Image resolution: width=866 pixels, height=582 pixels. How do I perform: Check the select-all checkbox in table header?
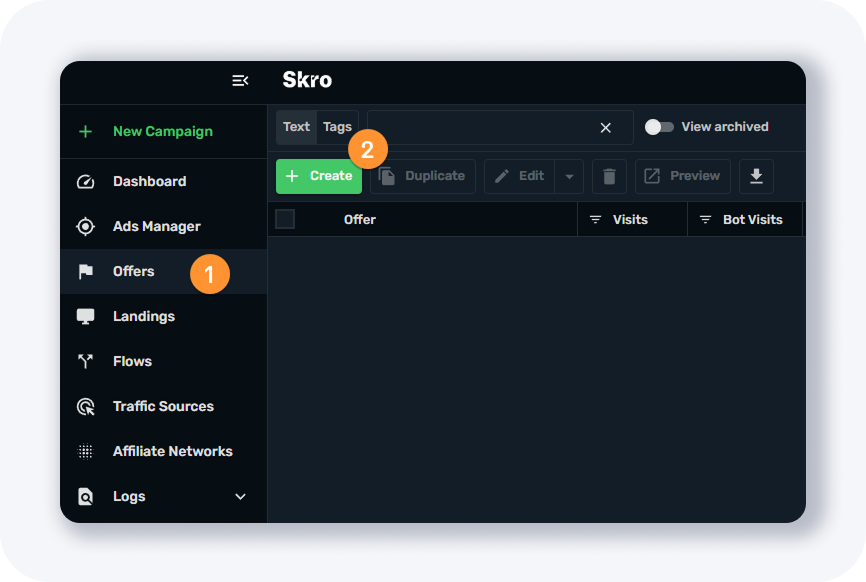point(285,219)
